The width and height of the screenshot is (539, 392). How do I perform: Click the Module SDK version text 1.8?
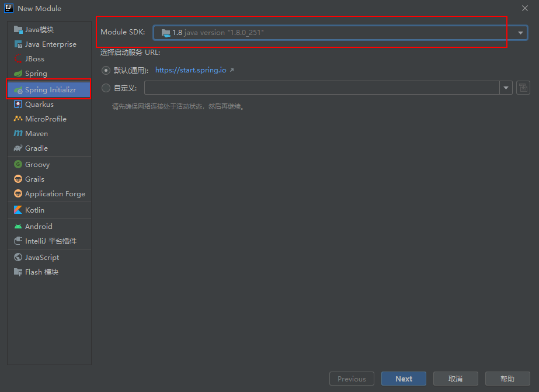178,33
